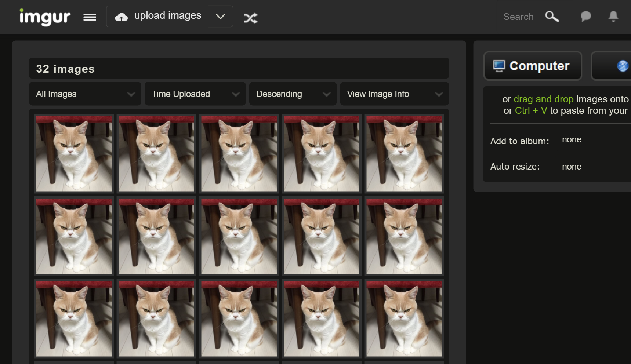Screen dimensions: 631x364
Task: Open the View Image Info dropdown
Action: click(x=395, y=94)
